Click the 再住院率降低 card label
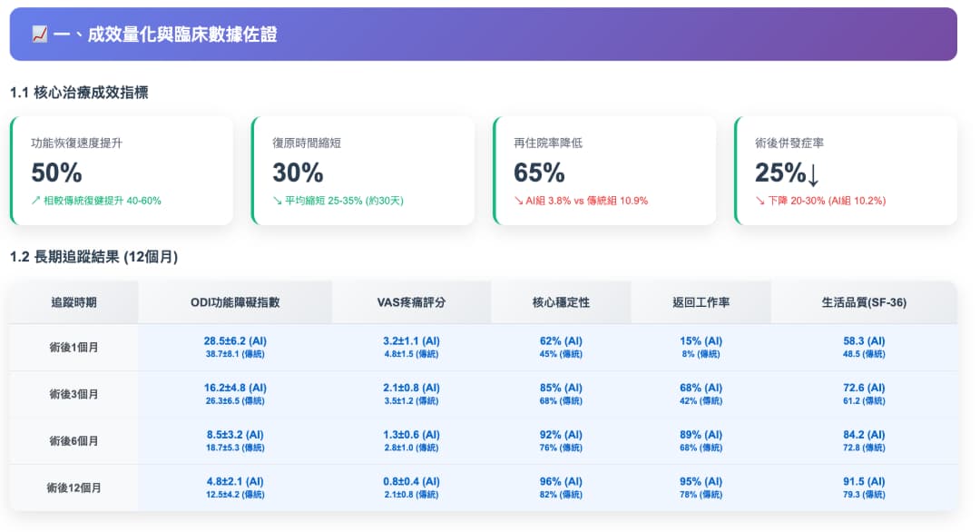 (x=548, y=143)
